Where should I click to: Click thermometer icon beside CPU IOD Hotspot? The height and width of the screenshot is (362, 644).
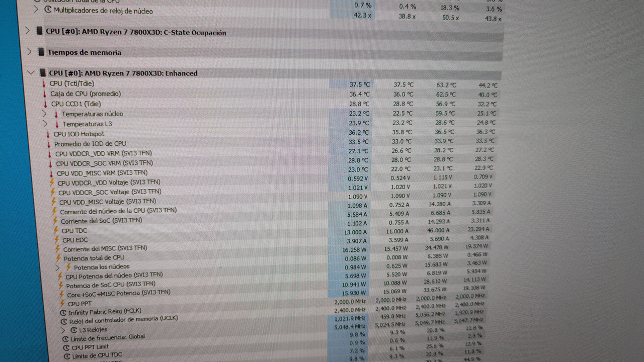tap(48, 134)
